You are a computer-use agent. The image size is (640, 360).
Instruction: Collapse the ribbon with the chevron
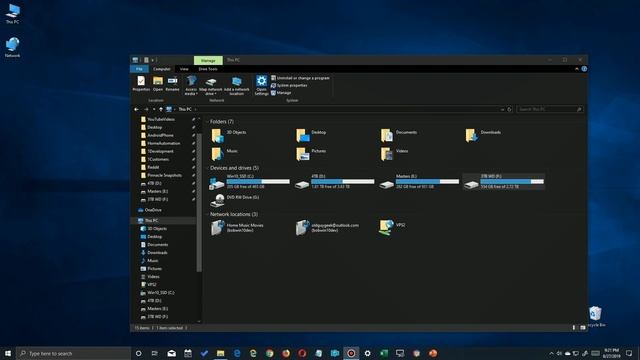[x=577, y=69]
